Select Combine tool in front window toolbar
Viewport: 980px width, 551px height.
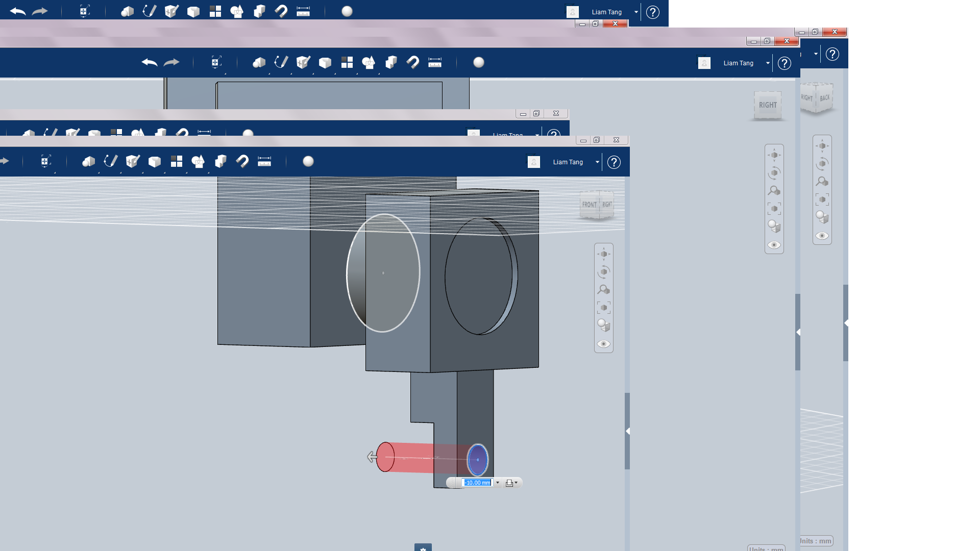click(x=220, y=162)
